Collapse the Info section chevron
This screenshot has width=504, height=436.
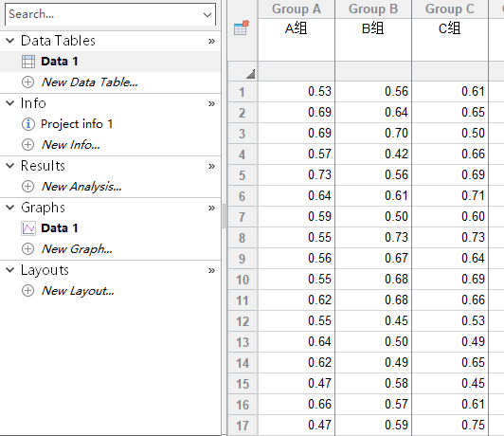10,103
